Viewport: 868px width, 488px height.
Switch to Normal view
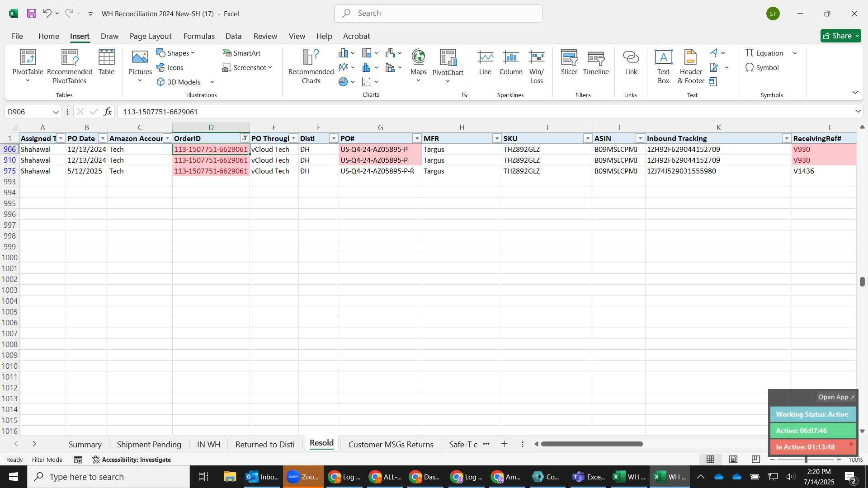[x=711, y=460]
